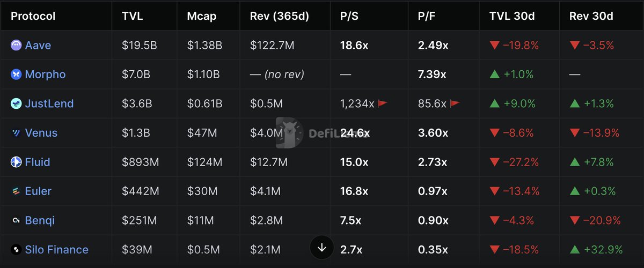644x268 pixels.
Task: Click the JustLend logo icon
Action: pyautogui.click(x=16, y=104)
